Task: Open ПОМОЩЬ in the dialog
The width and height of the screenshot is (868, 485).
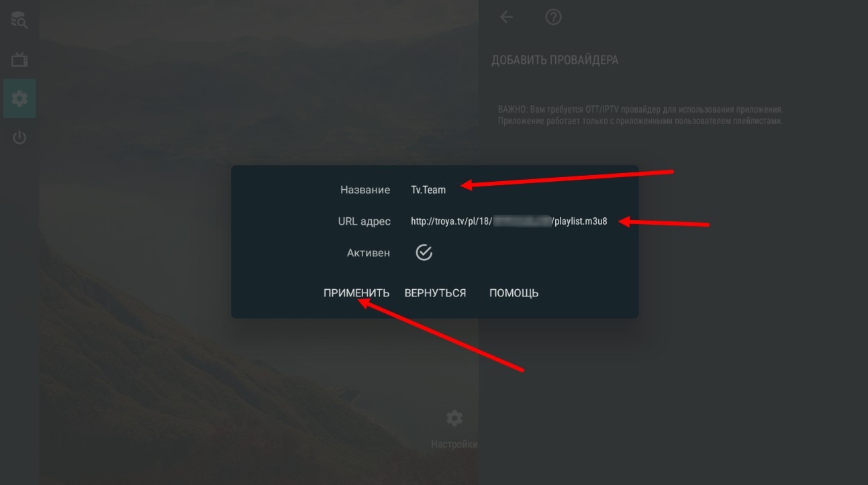Action: coord(514,293)
